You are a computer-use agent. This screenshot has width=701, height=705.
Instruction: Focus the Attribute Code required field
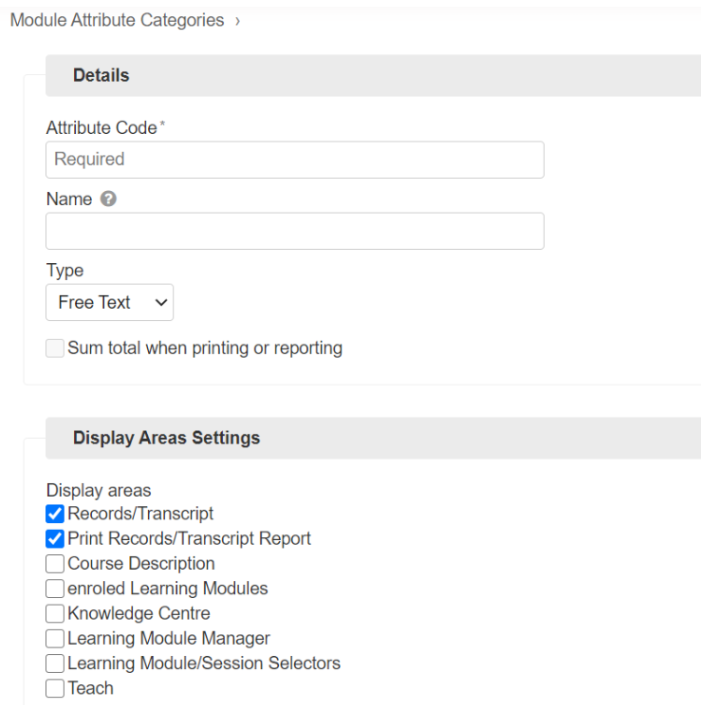(x=295, y=160)
